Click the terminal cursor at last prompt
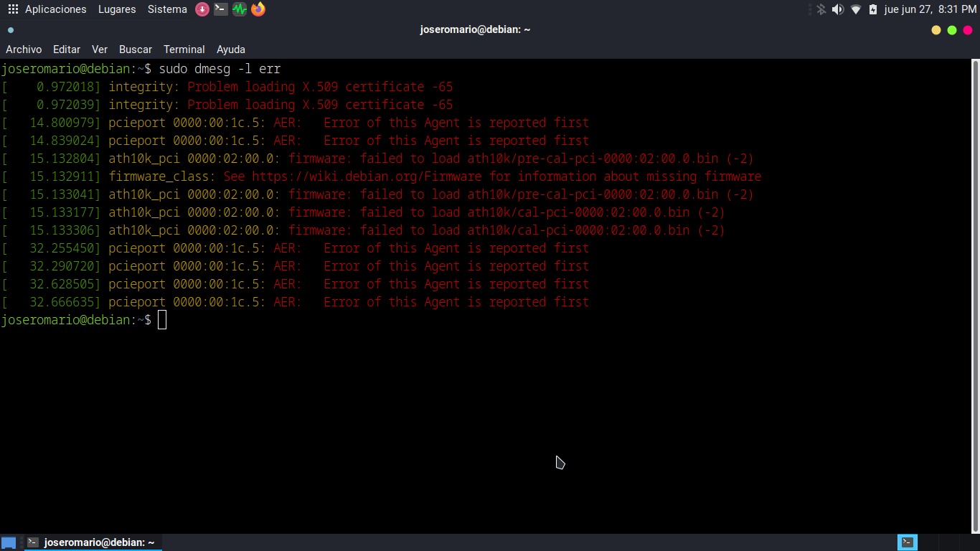Image resolution: width=980 pixels, height=551 pixels. (x=162, y=320)
